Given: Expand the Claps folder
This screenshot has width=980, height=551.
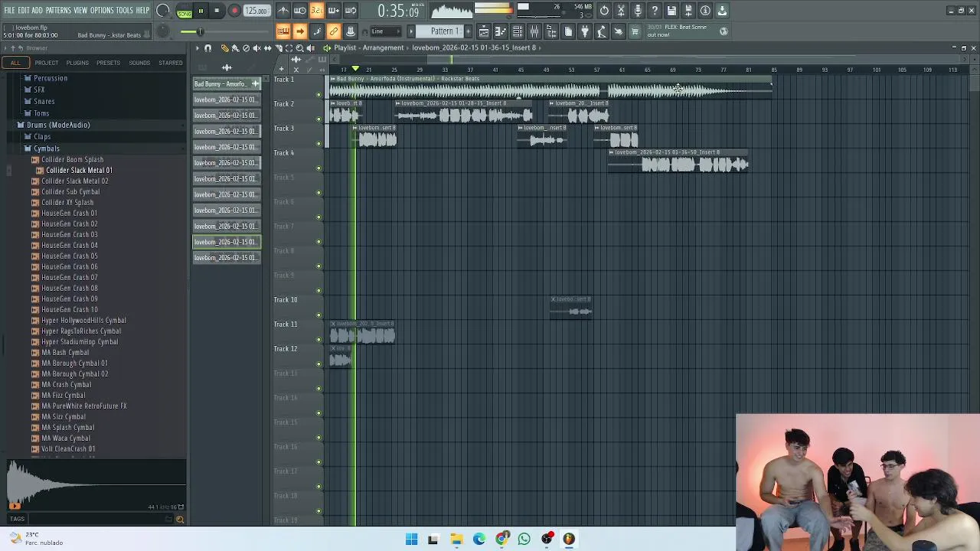Looking at the screenshot, I should click(x=42, y=137).
